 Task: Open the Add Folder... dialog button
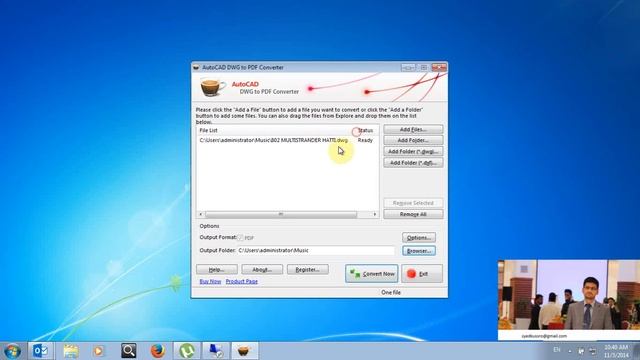[x=413, y=140]
